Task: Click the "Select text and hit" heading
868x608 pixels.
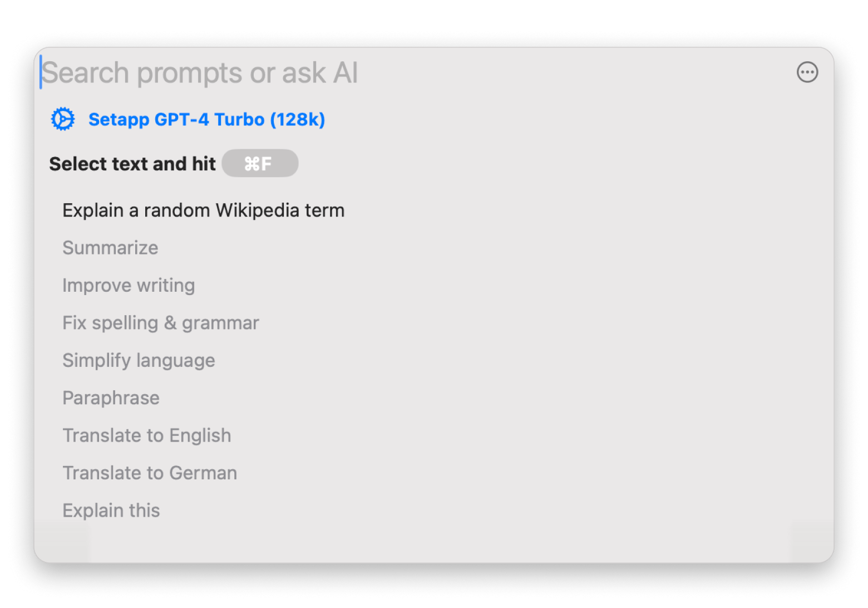Action: pos(132,164)
